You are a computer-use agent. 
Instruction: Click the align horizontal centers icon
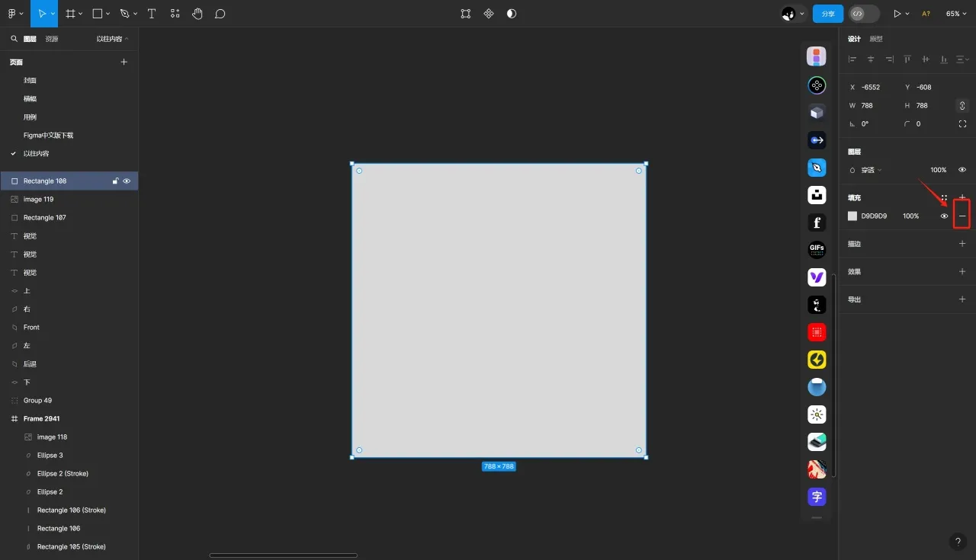click(871, 59)
